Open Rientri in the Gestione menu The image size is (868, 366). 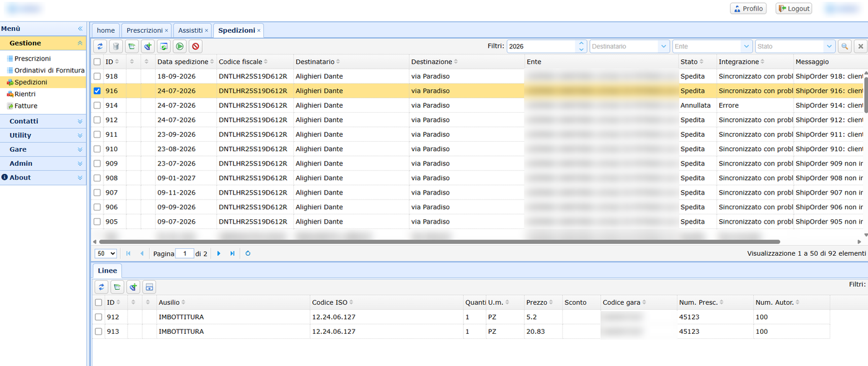25,94
